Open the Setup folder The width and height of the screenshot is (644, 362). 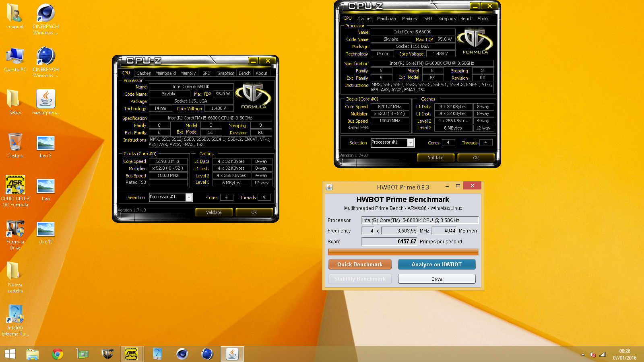coord(15,102)
